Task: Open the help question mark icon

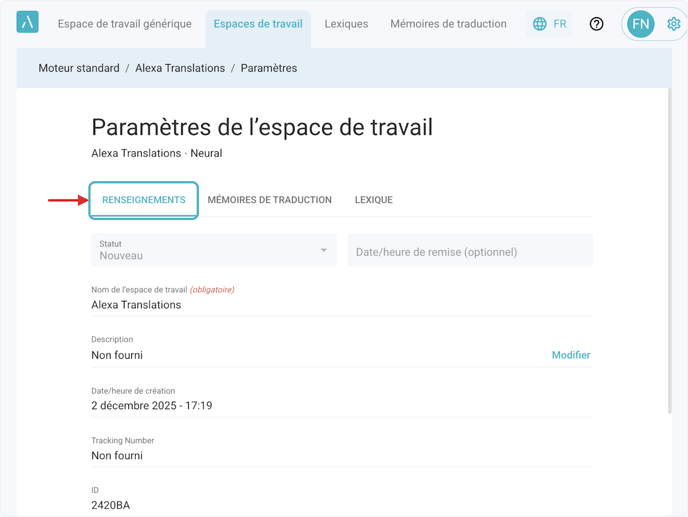Action: tap(596, 24)
